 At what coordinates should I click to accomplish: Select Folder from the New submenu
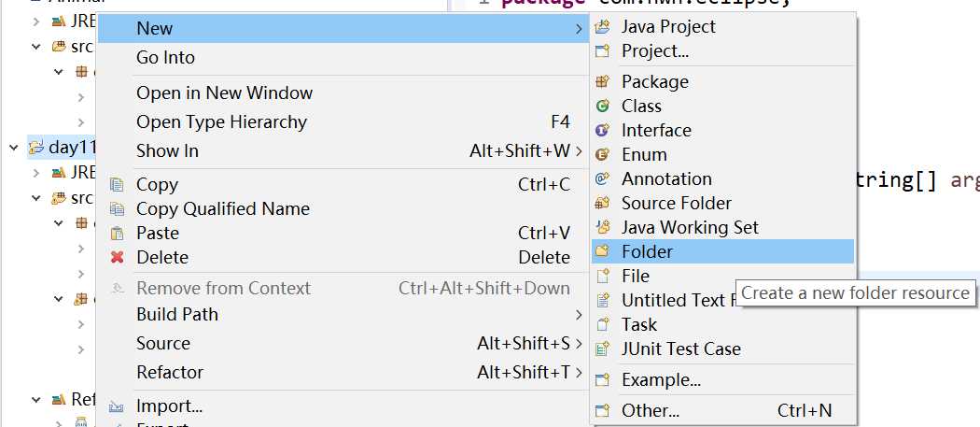(x=647, y=252)
